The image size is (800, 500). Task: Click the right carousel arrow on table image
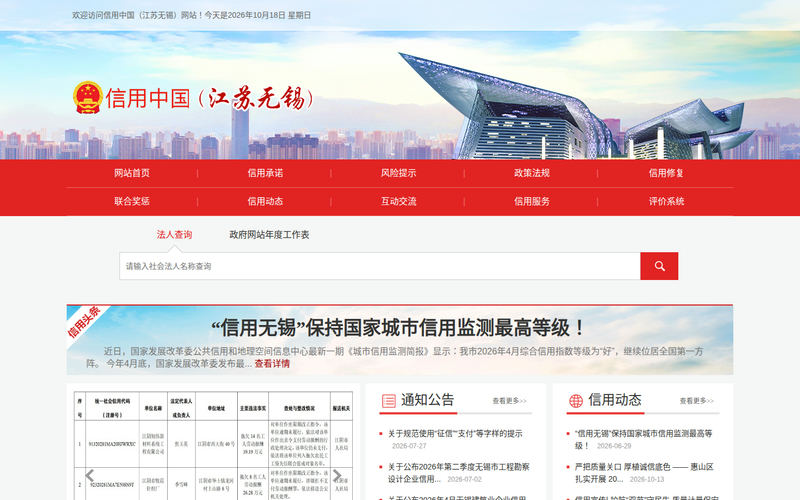pos(337,476)
